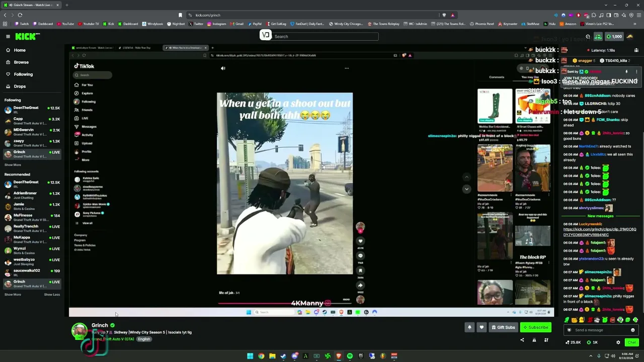Click the Gift Subs button
The height and width of the screenshot is (362, 644).
click(503, 327)
